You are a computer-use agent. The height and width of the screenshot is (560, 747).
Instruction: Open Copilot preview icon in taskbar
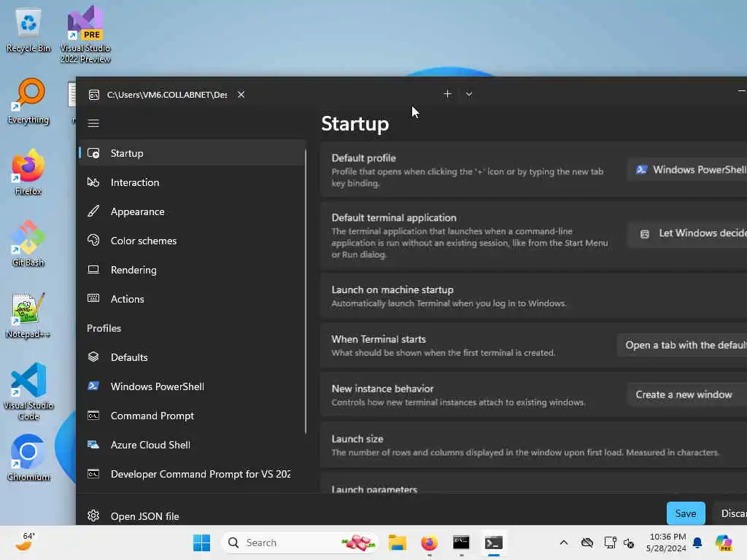coord(724,542)
